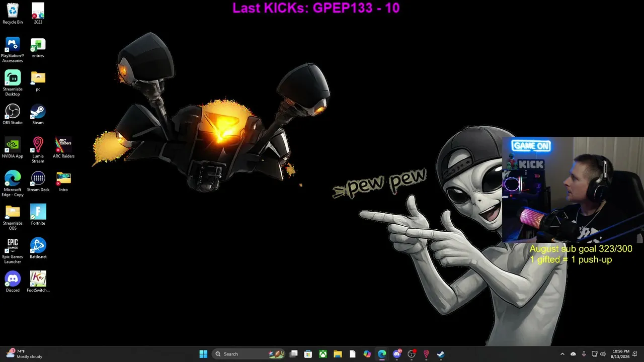This screenshot has height=362, width=644.
Task: Open the Recycle Bin desktop icon
Action: click(13, 14)
